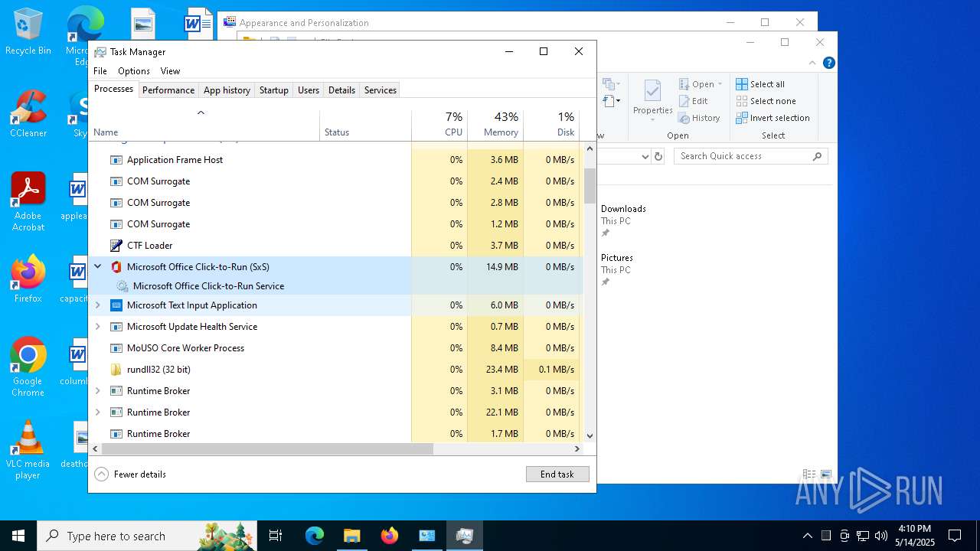980x551 pixels.
Task: Click the Fewer details arrow icon
Action: [102, 474]
